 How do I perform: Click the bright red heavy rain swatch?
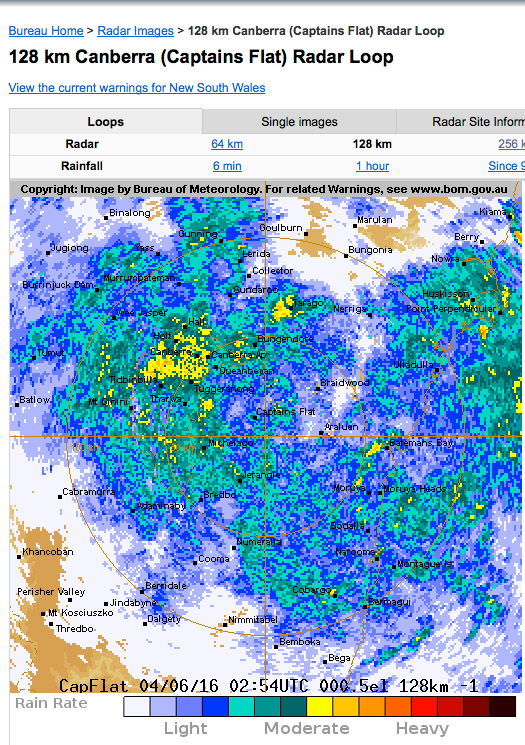click(x=424, y=707)
